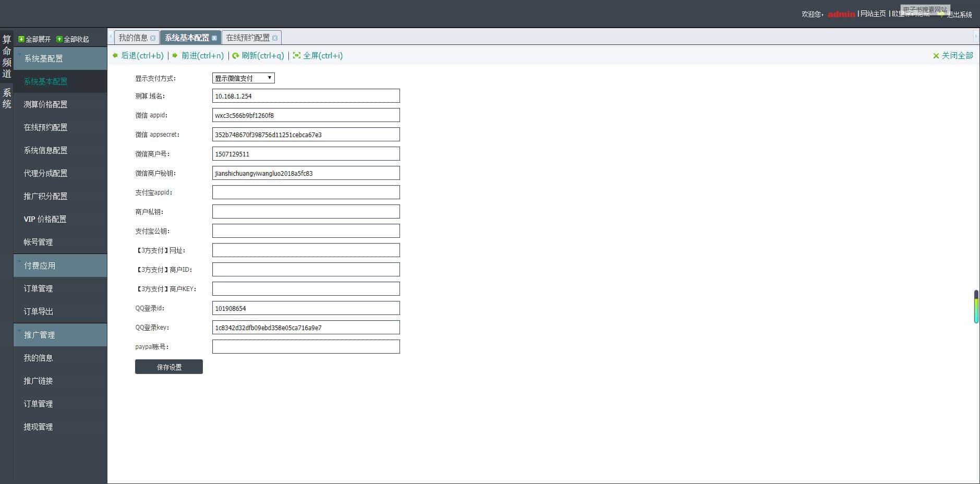Click the 【3方支付】网址 input field

click(x=306, y=250)
